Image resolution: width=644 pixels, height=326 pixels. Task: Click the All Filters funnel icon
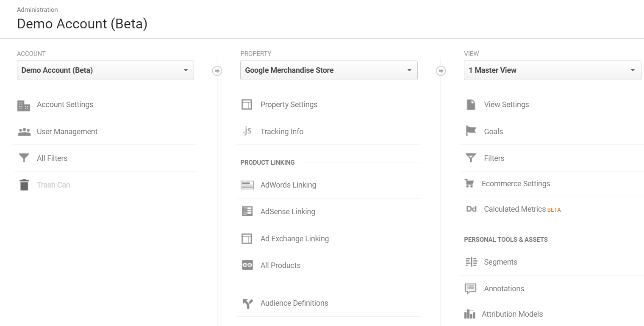[24, 158]
